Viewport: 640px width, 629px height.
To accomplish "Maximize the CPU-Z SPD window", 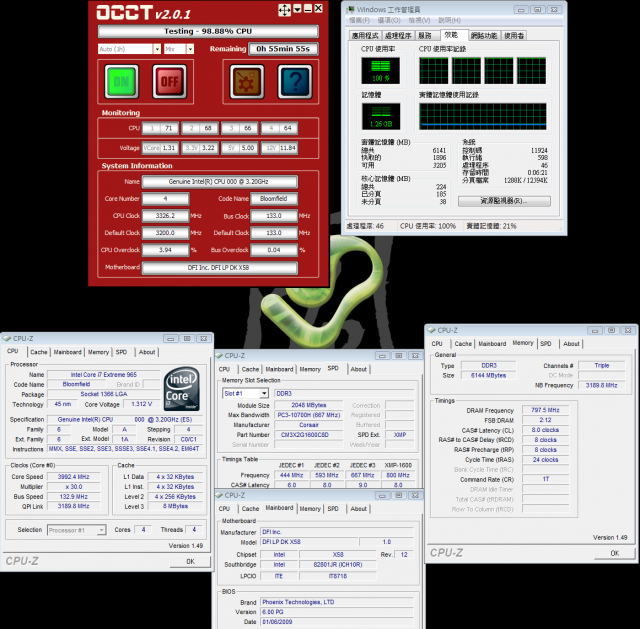I will (x=399, y=356).
